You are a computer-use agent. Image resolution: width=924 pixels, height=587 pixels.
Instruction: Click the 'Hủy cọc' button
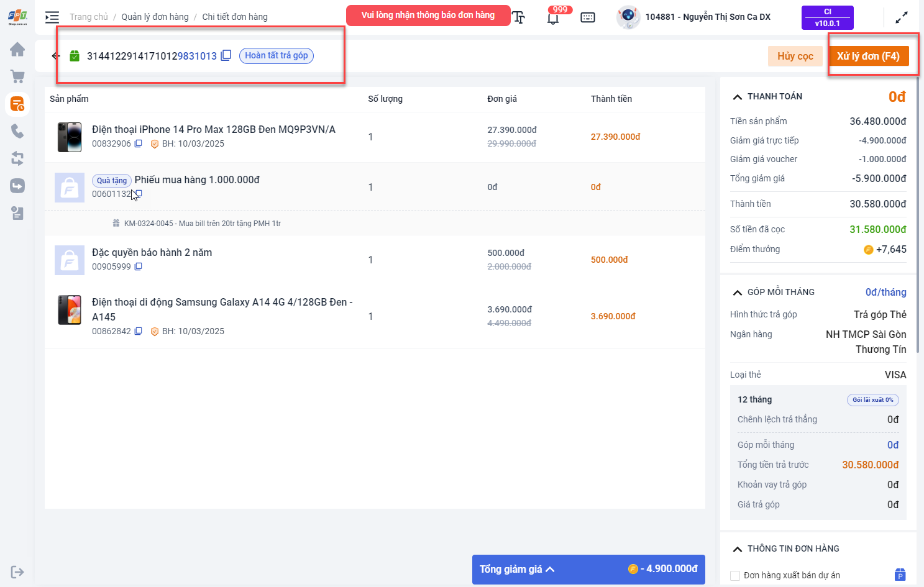(795, 56)
